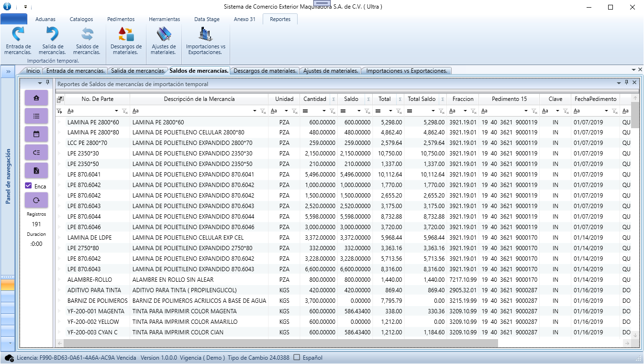
Task: Expand the navigation panel with double chevron
Action: point(8,71)
